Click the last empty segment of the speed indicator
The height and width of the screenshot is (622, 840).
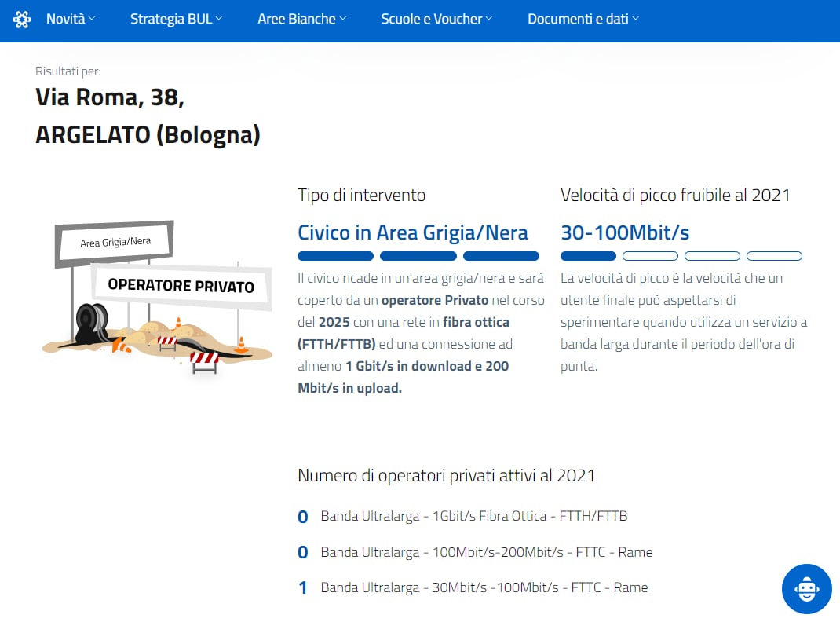[x=774, y=256]
